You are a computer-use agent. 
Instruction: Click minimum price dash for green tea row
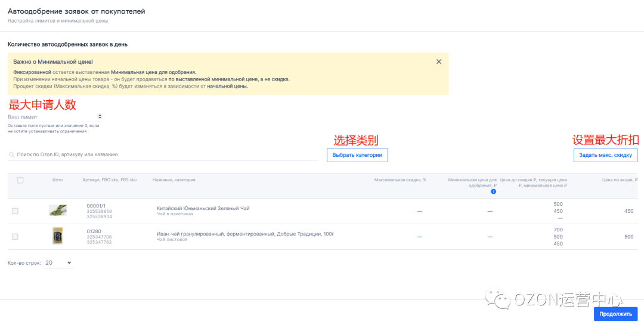[x=490, y=211]
